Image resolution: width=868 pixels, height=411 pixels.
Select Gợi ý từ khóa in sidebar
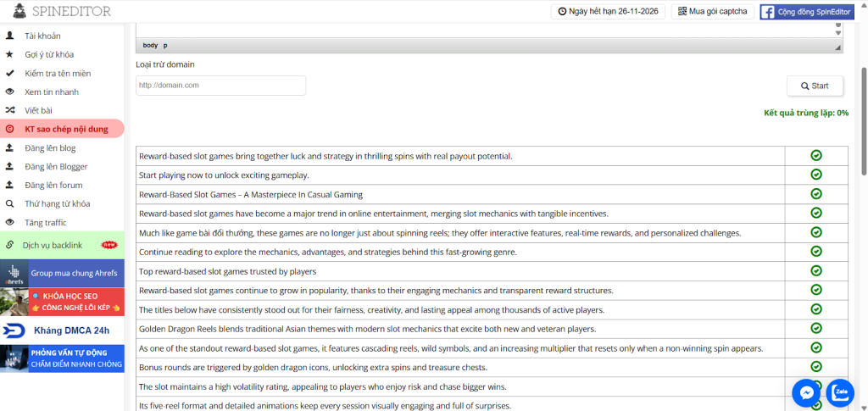coord(49,54)
